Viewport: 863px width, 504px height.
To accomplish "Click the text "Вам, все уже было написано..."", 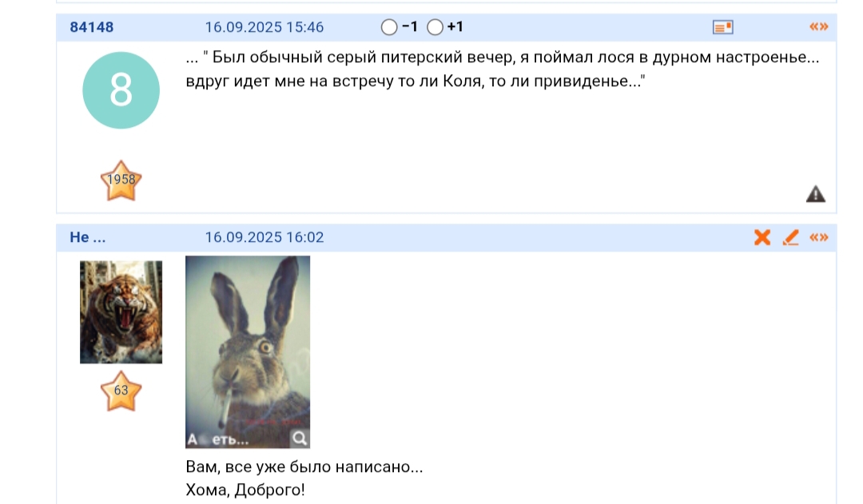I will pos(304,466).
